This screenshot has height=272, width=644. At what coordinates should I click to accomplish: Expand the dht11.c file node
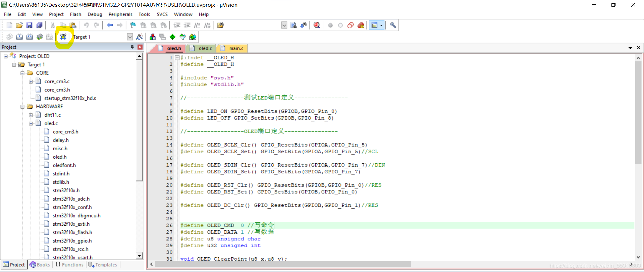[x=31, y=115]
